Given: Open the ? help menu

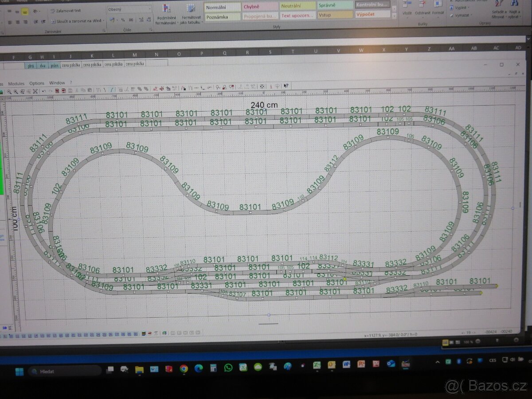Looking at the screenshot, I should pos(71,83).
